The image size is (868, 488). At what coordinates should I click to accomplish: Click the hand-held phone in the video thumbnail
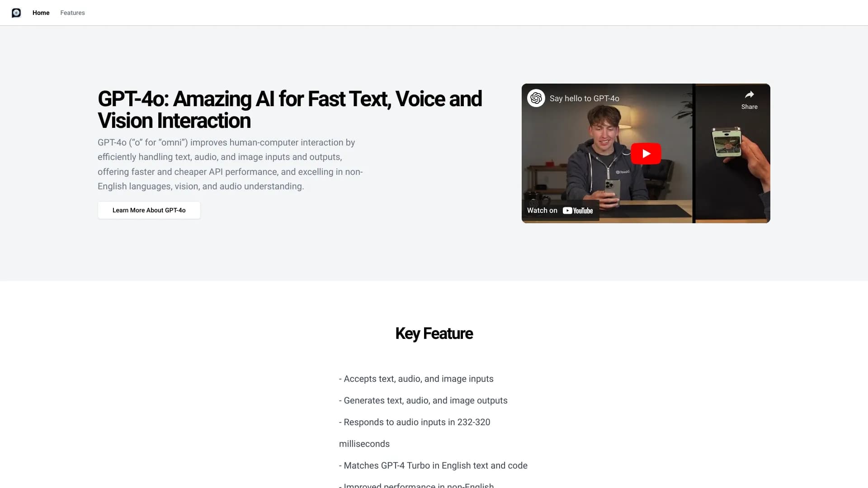726,141
